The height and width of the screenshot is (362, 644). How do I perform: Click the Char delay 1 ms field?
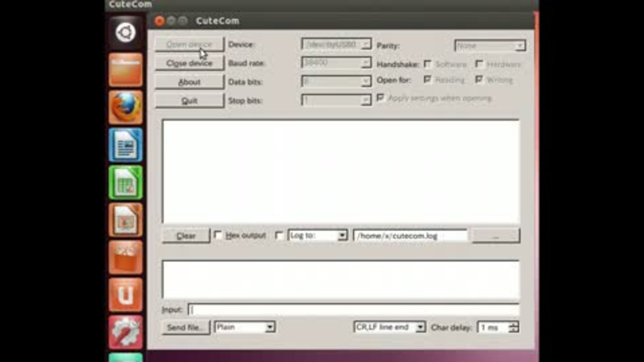[493, 327]
